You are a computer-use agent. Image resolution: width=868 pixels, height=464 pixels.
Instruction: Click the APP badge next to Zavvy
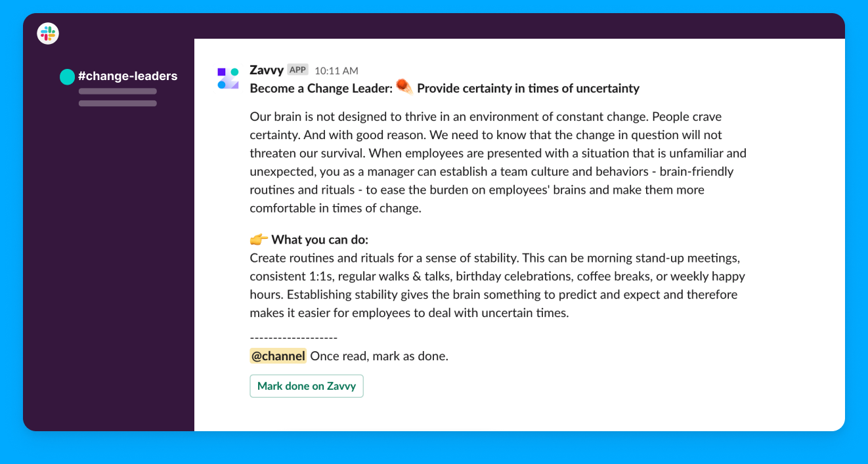298,70
